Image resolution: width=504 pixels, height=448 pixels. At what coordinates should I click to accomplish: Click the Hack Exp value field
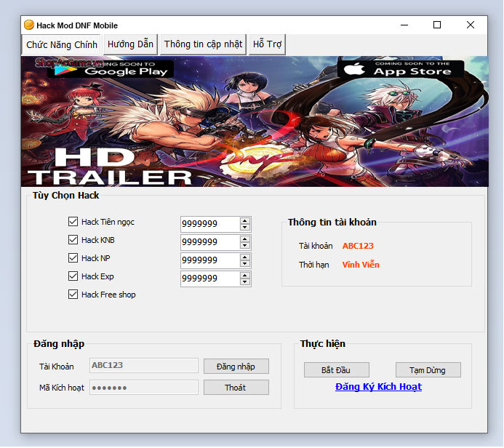[x=210, y=279]
